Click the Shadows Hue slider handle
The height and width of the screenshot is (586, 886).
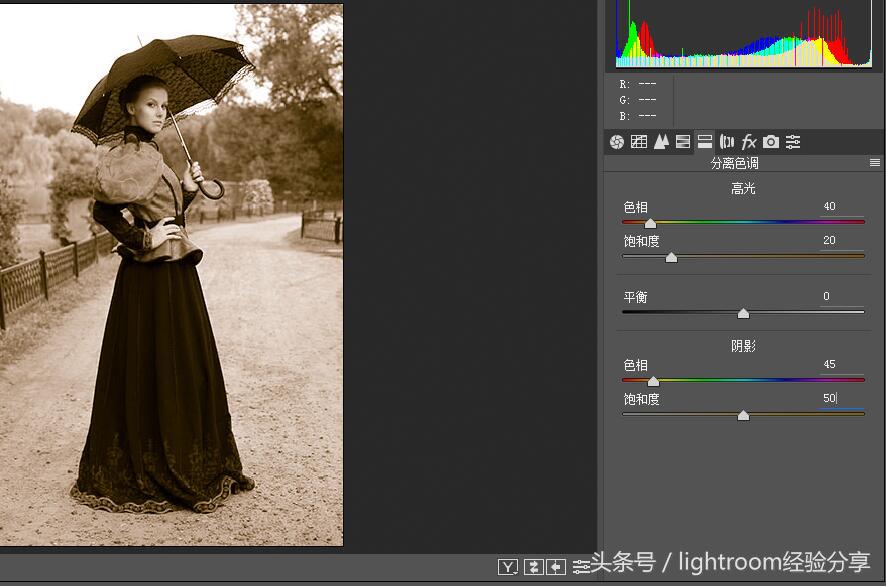coord(653,381)
